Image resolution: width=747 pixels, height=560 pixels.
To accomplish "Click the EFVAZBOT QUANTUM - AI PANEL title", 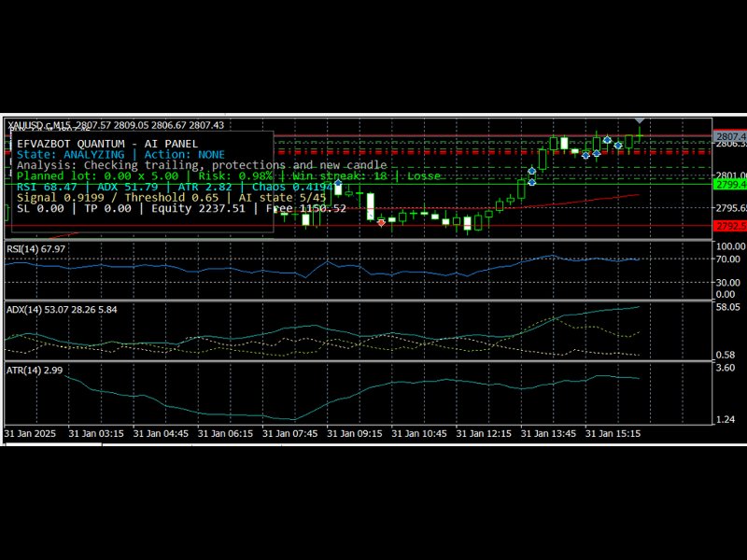I will (107, 144).
